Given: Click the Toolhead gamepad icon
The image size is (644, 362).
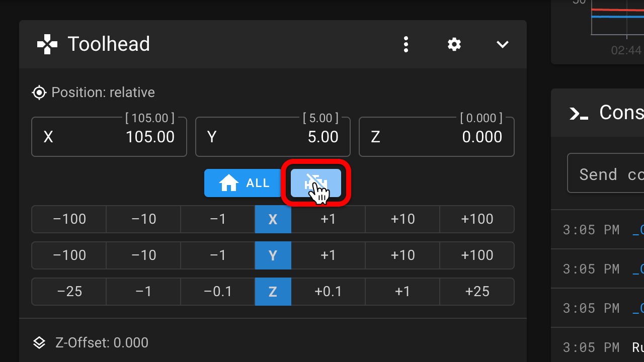Looking at the screenshot, I should (x=47, y=44).
